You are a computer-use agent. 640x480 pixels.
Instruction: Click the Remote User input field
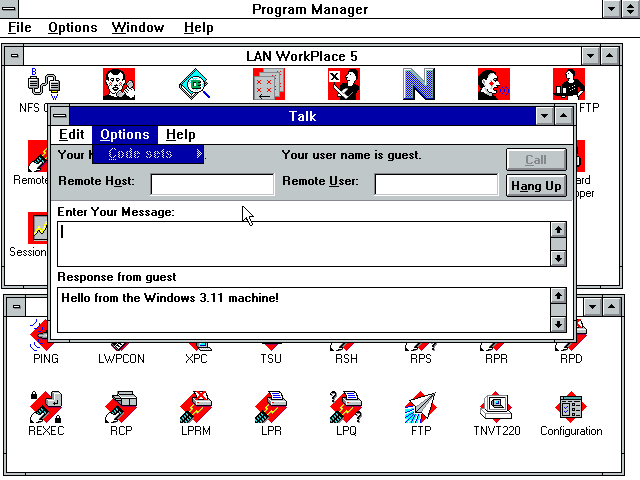[x=436, y=184]
